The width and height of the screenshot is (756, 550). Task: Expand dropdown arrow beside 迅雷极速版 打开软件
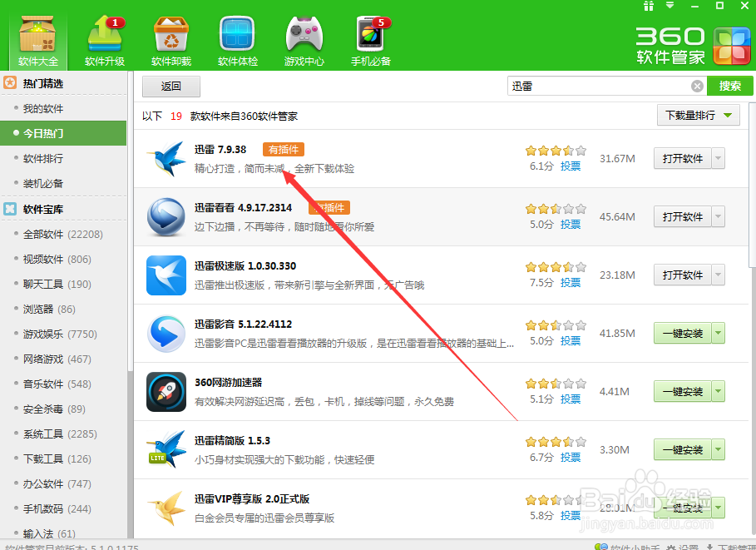point(719,275)
